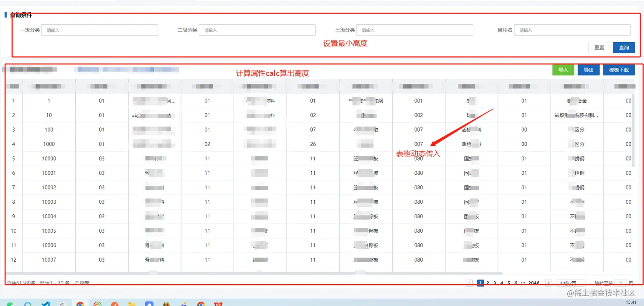Select the 三级分类 input field
The height and width of the screenshot is (306, 644).
tap(415, 30)
